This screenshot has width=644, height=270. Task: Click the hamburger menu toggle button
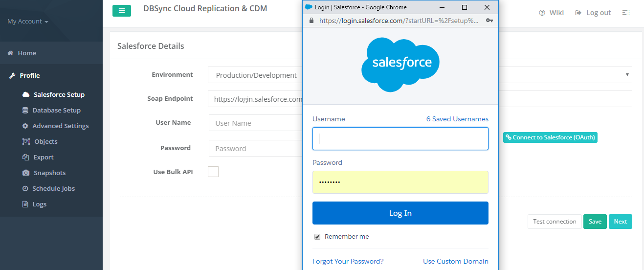pos(121,11)
